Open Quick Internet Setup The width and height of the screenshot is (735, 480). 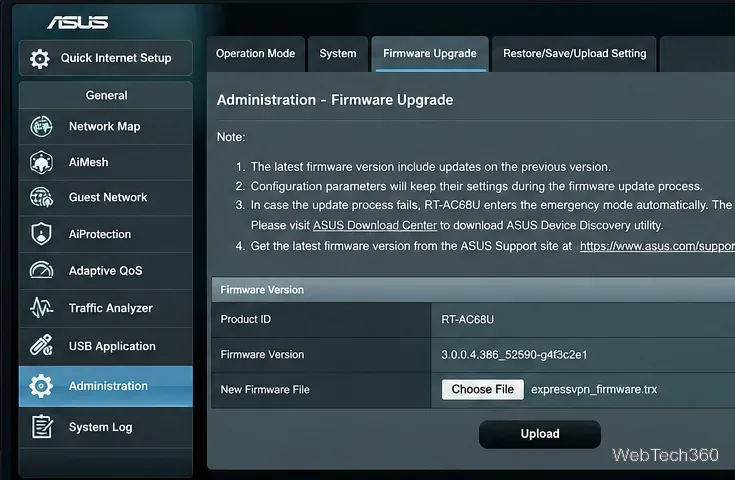tap(105, 58)
